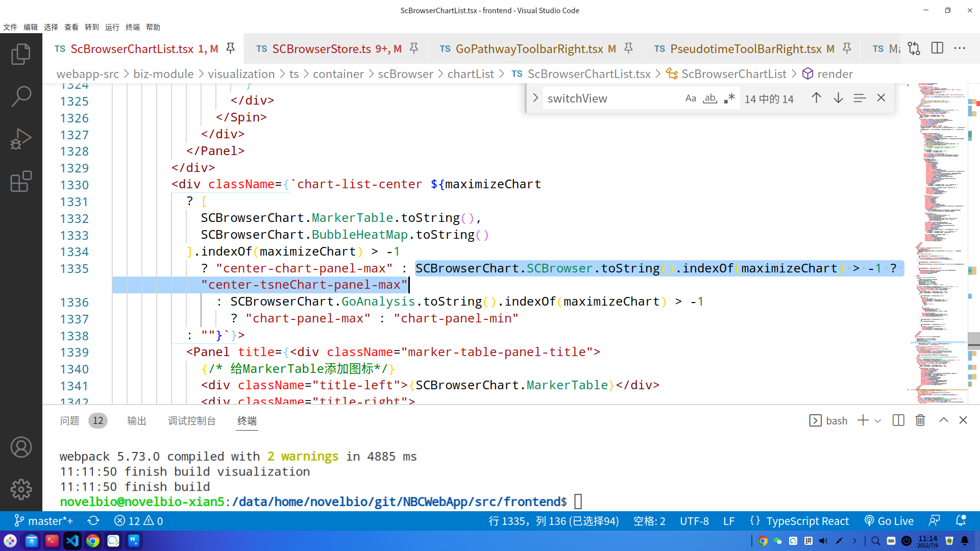Open the new terminal profile dropdown
This screenshot has width=980, height=551.
coord(878,421)
